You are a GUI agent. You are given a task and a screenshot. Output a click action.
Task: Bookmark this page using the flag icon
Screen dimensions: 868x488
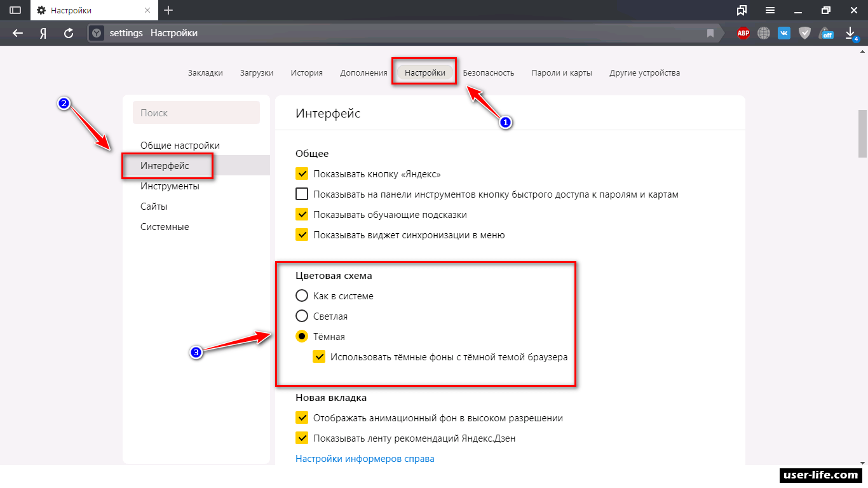[x=710, y=33]
